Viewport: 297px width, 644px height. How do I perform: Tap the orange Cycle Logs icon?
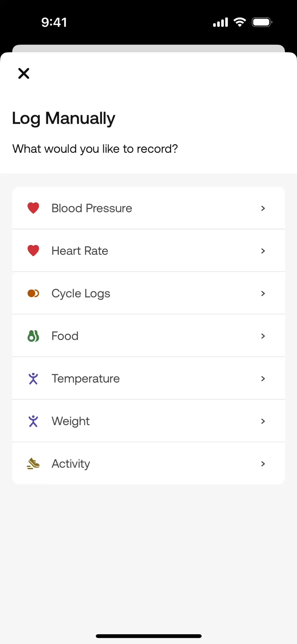[33, 293]
